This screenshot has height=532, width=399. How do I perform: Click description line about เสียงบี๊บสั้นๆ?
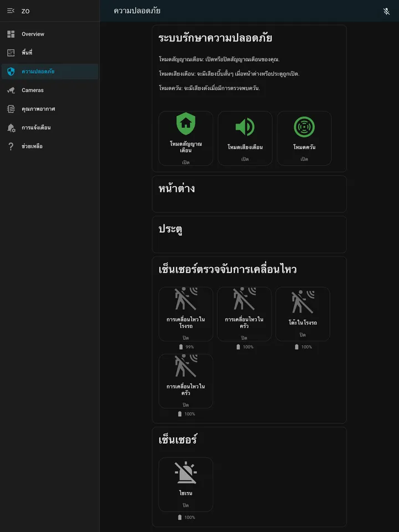pyautogui.click(x=229, y=74)
